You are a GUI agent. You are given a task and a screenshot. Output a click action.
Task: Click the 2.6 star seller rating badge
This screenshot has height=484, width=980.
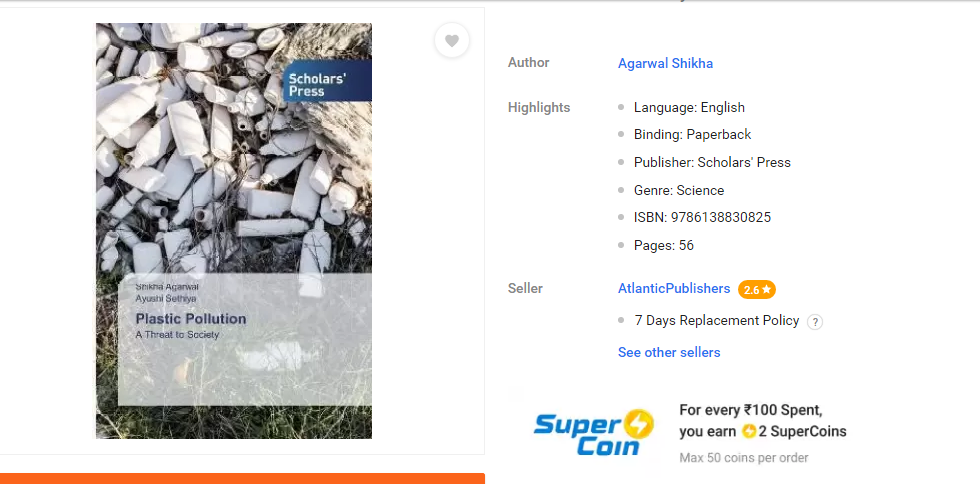coord(757,290)
